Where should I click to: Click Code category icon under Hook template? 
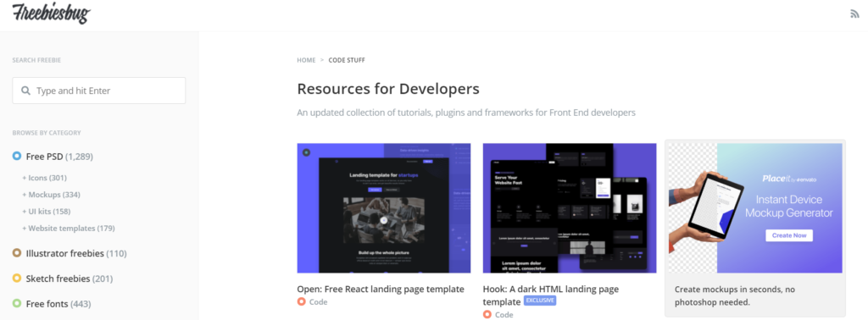pyautogui.click(x=487, y=314)
